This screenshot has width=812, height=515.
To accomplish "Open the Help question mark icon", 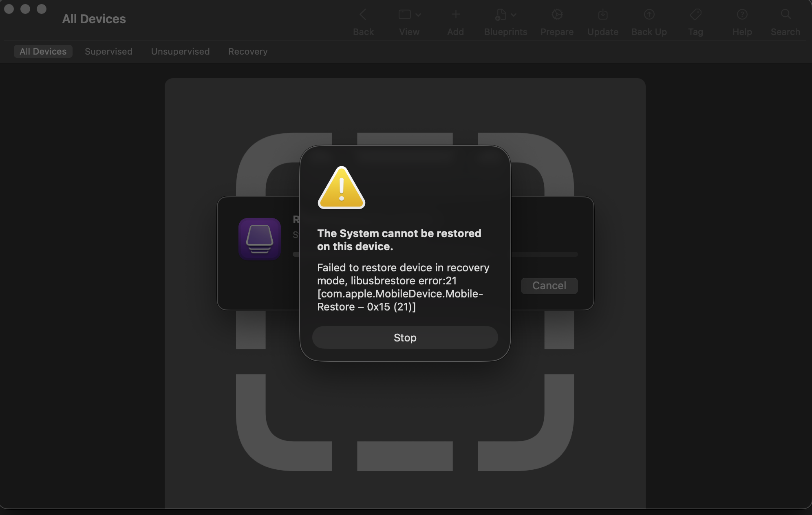I will [x=742, y=15].
